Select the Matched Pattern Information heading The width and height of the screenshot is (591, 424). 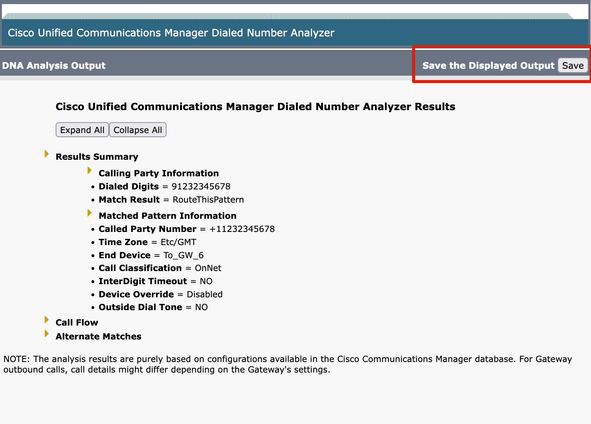(167, 216)
